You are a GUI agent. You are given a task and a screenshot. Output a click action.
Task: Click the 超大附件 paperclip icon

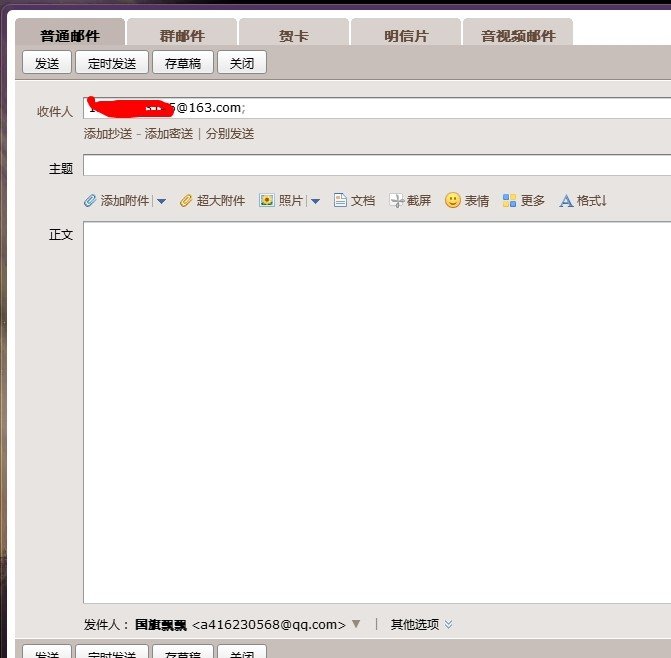[186, 200]
